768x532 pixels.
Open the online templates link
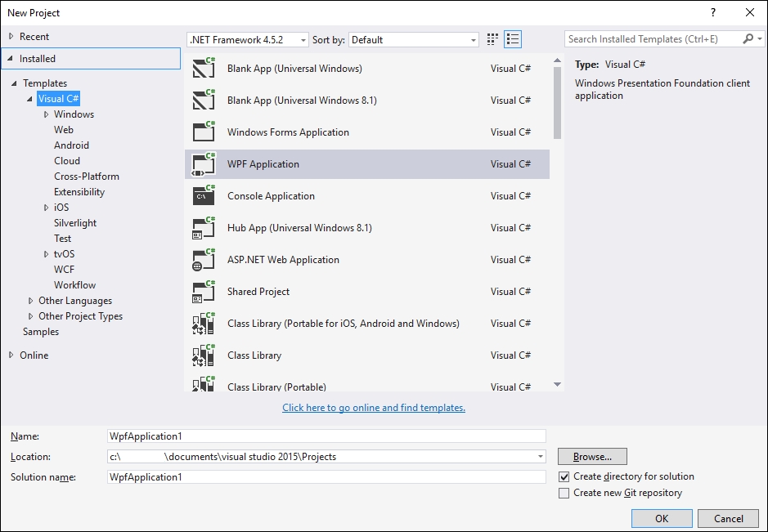click(x=373, y=408)
